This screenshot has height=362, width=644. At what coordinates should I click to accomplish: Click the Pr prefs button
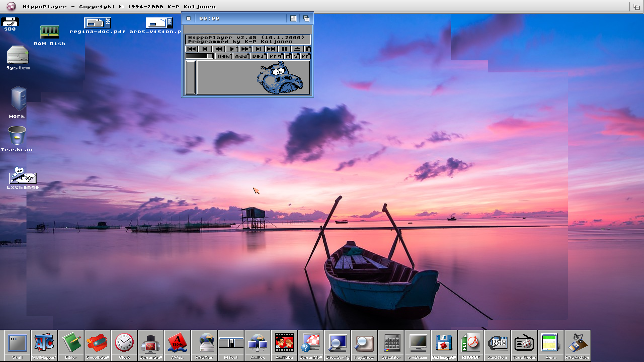point(305,56)
